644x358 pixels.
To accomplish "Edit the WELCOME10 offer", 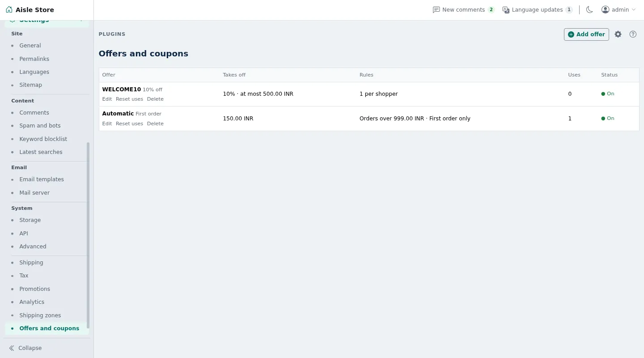I will (x=107, y=99).
